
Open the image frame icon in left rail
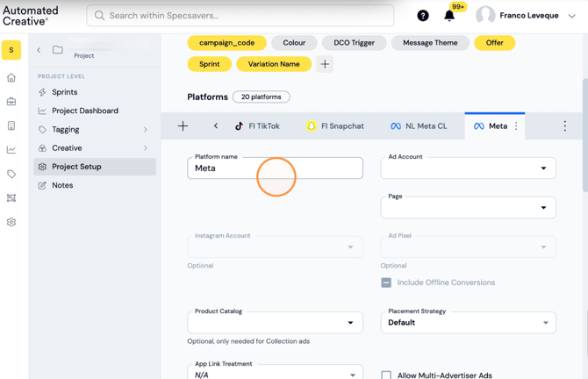tap(11, 198)
